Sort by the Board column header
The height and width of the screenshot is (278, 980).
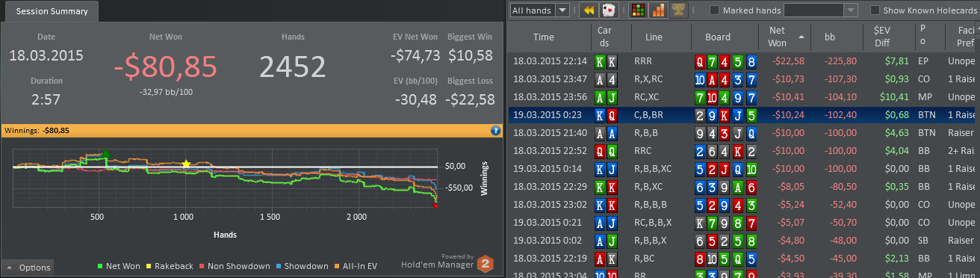718,37
